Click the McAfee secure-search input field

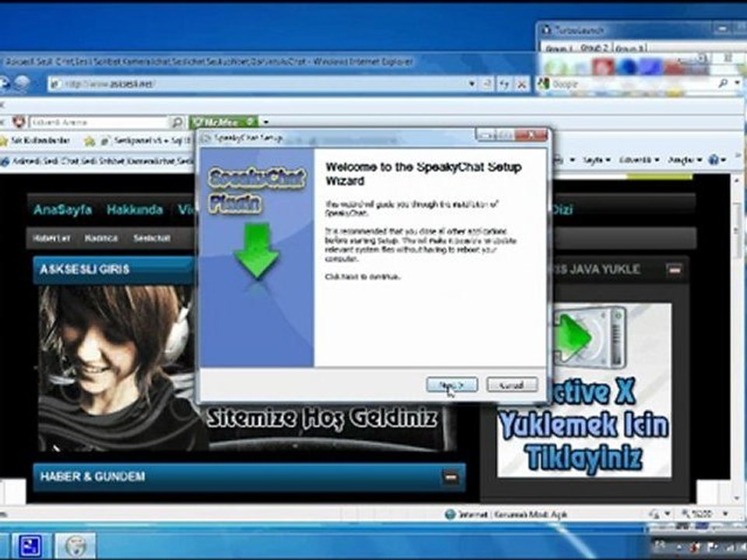pos(99,122)
